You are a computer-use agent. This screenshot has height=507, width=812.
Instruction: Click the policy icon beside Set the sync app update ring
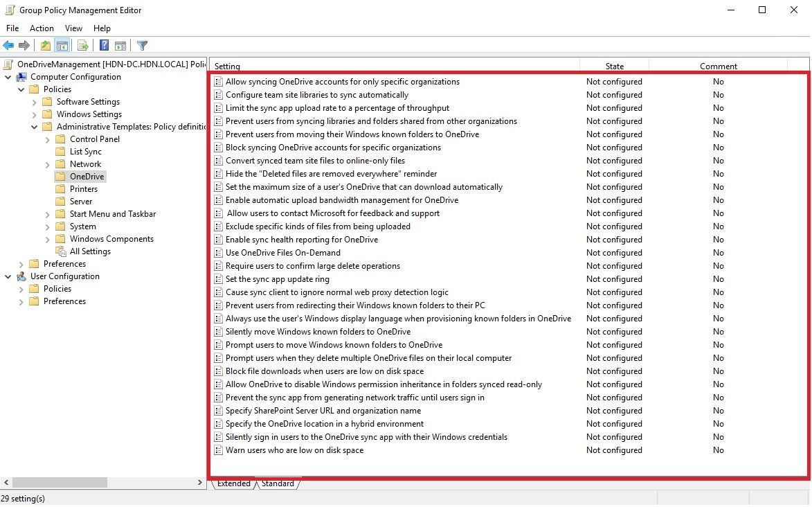219,279
